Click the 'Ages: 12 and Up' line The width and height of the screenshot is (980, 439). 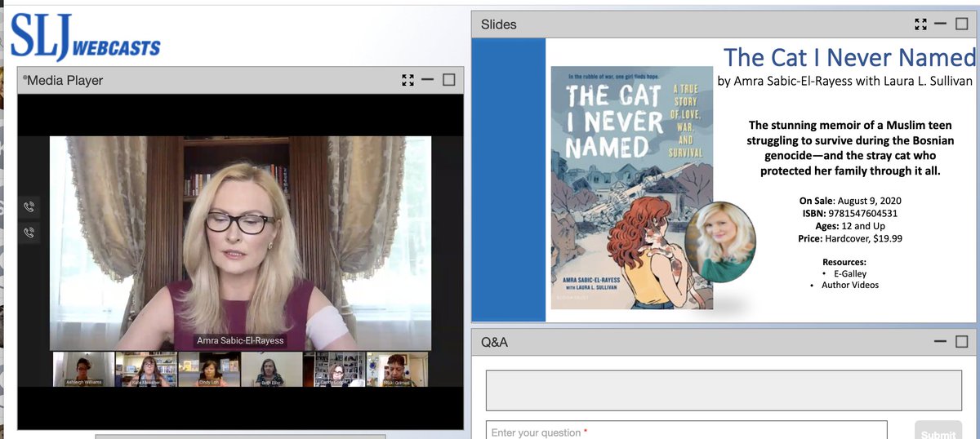click(x=850, y=226)
